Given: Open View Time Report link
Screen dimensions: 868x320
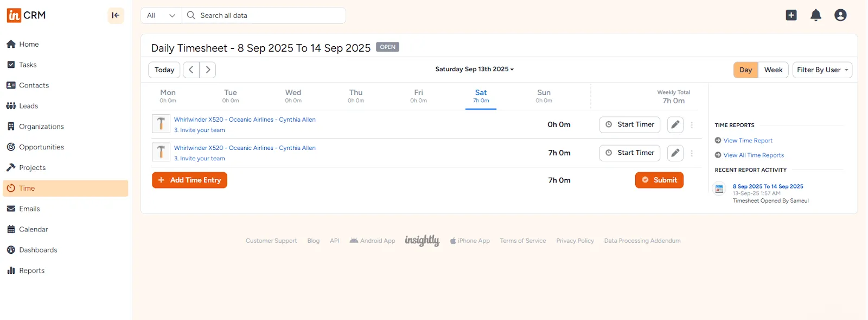Looking at the screenshot, I should click(x=748, y=141).
